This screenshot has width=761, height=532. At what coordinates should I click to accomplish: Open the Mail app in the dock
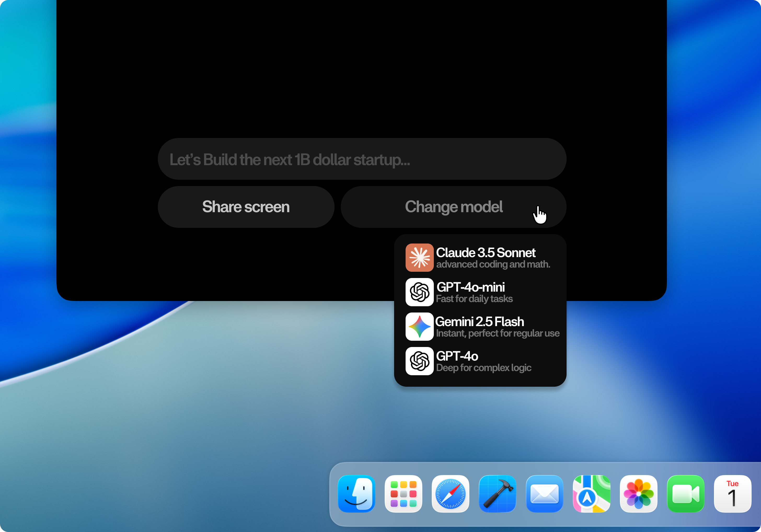tap(545, 494)
